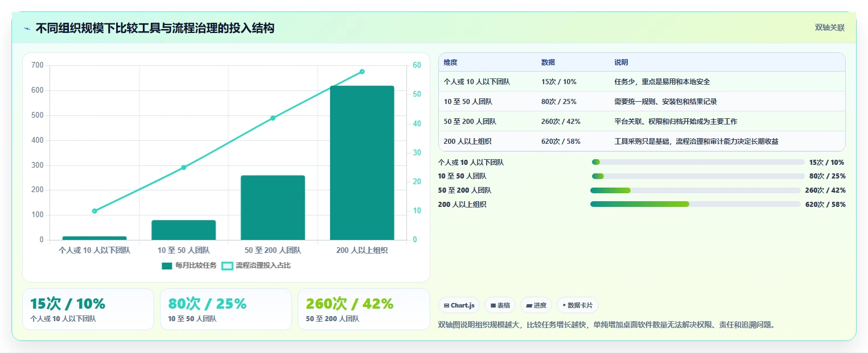Click table cell 个人或 10 人以下团队

pos(477,82)
